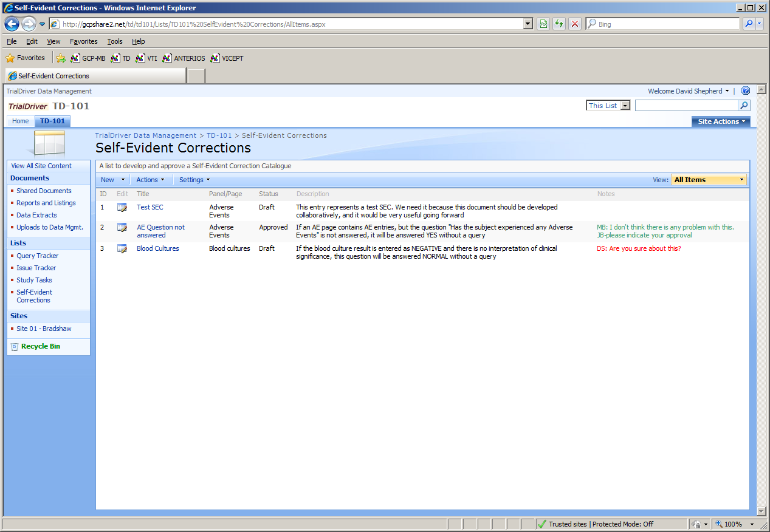Image resolution: width=770 pixels, height=532 pixels.
Task: Switch to the Home tab
Action: [21, 121]
